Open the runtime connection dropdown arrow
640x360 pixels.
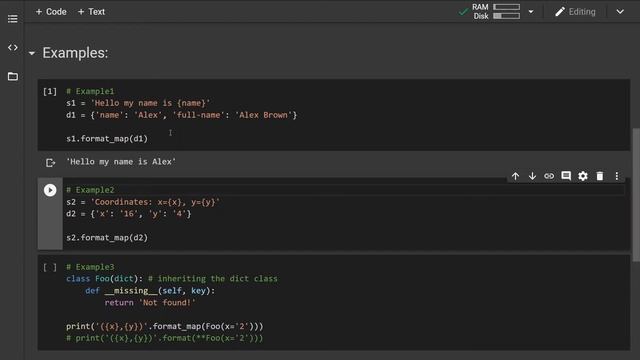pos(531,12)
